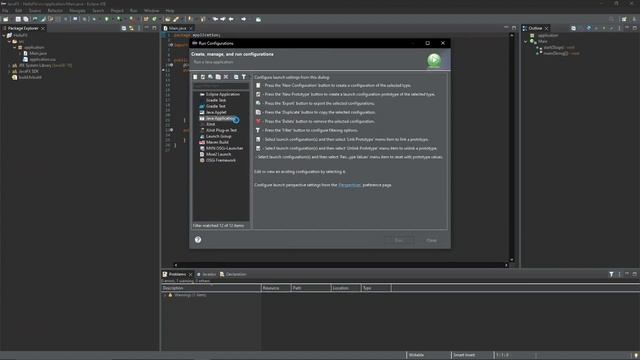Click the filter text field in Run Configurations
The width and height of the screenshot is (640, 360).
[221, 86]
